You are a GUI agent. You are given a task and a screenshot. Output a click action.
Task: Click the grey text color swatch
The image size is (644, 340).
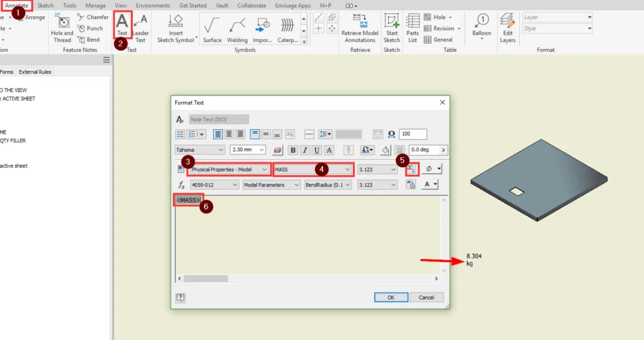[349, 134]
